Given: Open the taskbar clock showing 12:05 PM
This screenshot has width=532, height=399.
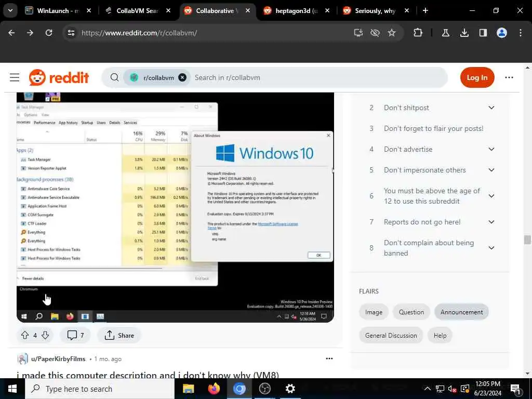Looking at the screenshot, I should [487, 389].
